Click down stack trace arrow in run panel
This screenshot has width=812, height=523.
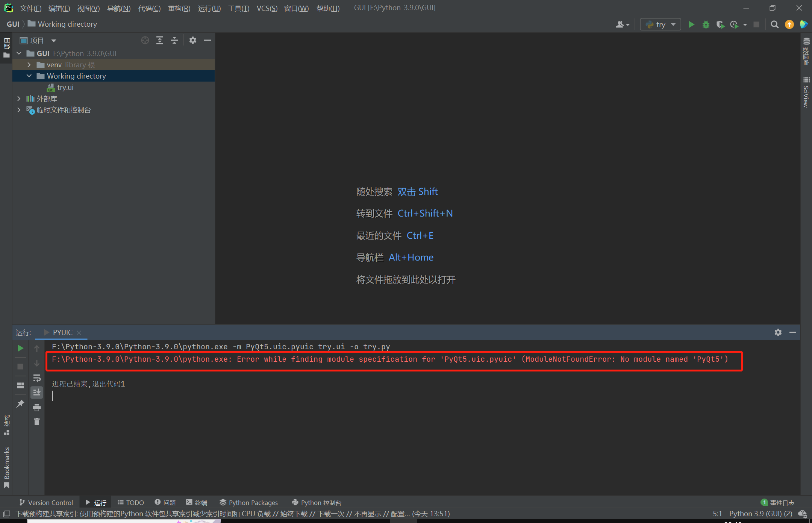[x=37, y=363]
